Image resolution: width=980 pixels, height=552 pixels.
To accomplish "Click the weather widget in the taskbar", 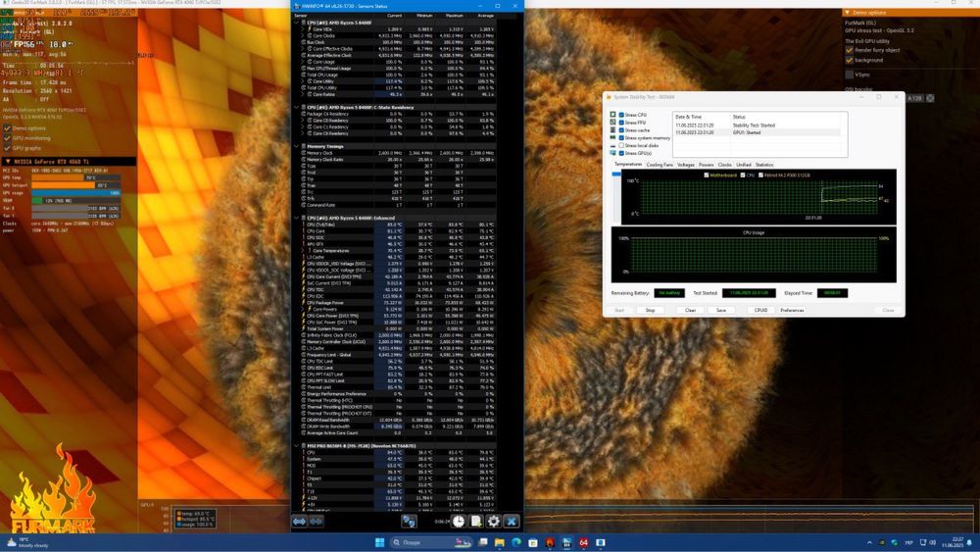I will pos(28,542).
